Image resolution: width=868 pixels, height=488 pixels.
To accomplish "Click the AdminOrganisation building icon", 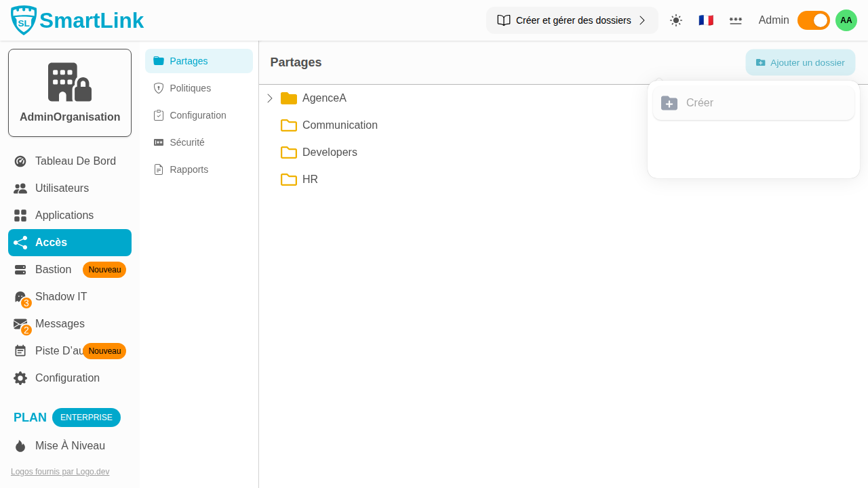I will pos(70,82).
